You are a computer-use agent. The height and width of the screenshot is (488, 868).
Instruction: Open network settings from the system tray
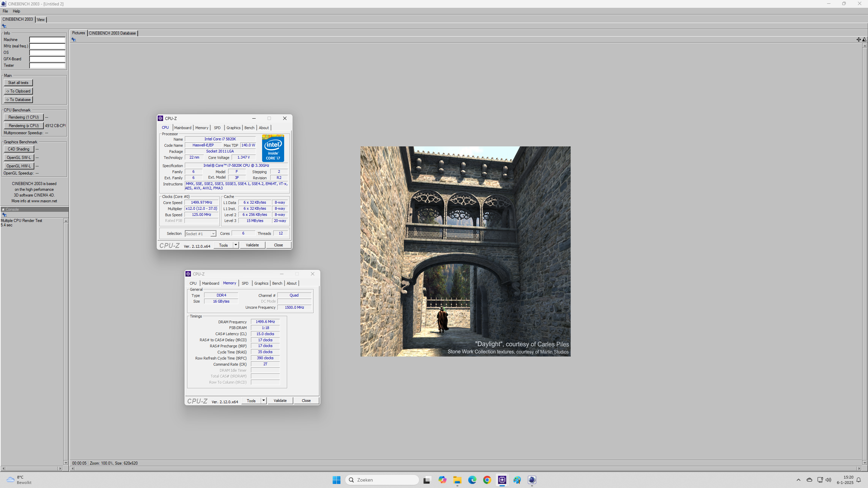(820, 480)
